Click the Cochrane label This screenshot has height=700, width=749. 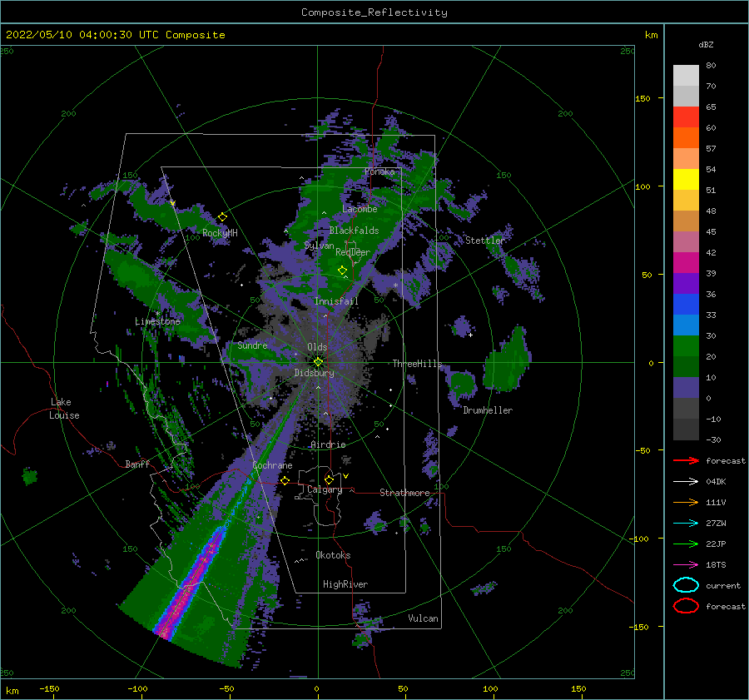pos(272,465)
